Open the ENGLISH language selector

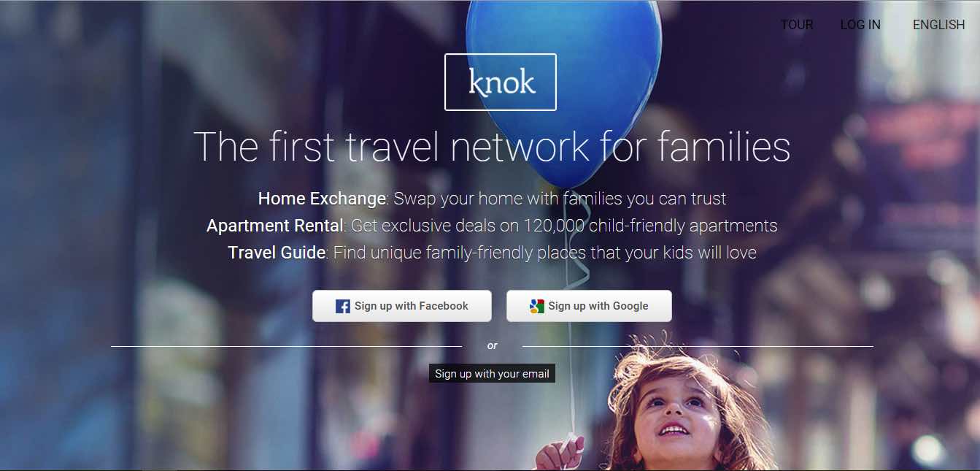(938, 25)
